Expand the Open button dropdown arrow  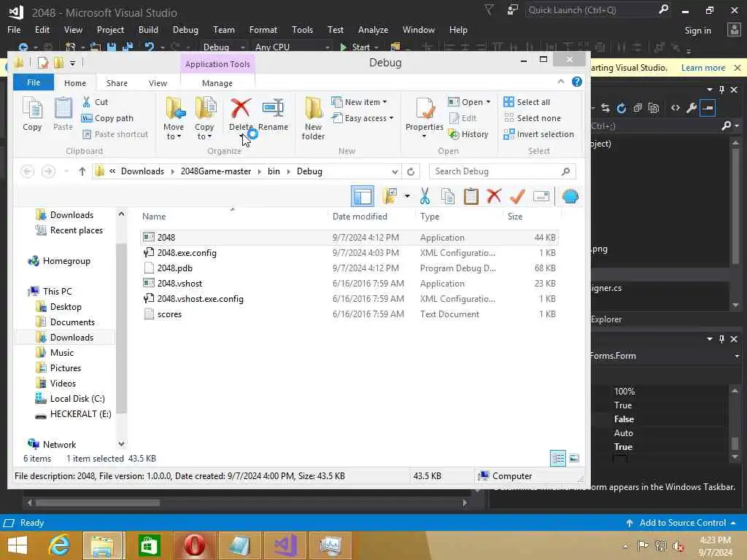point(488,102)
